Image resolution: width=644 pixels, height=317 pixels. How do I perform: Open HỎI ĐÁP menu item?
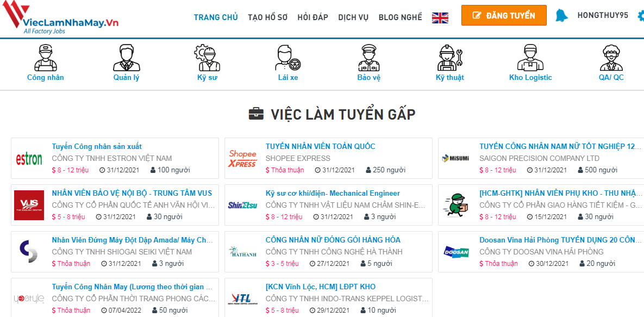312,17
